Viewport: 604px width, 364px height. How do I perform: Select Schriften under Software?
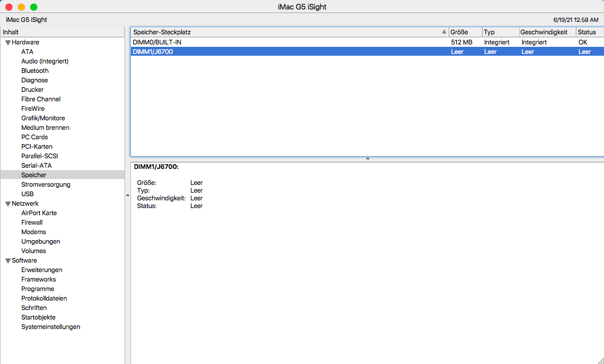tap(34, 308)
